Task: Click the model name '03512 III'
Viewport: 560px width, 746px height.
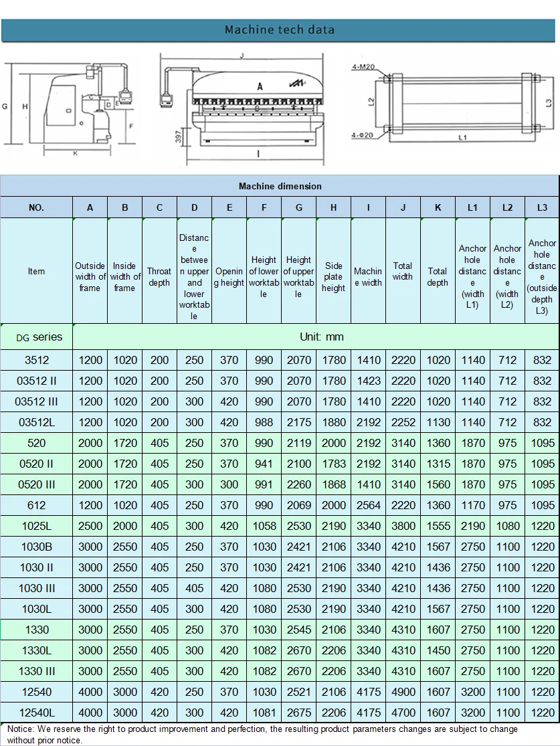Action: point(37,401)
